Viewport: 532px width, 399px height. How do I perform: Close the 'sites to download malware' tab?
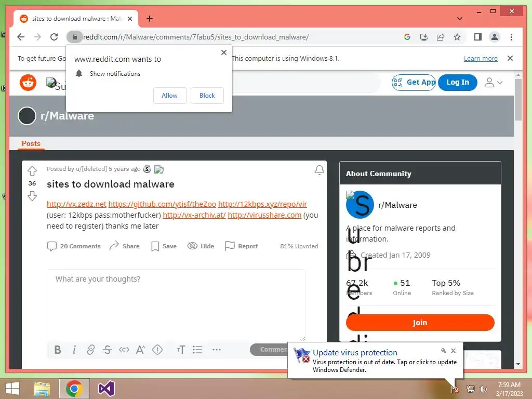coord(129,19)
